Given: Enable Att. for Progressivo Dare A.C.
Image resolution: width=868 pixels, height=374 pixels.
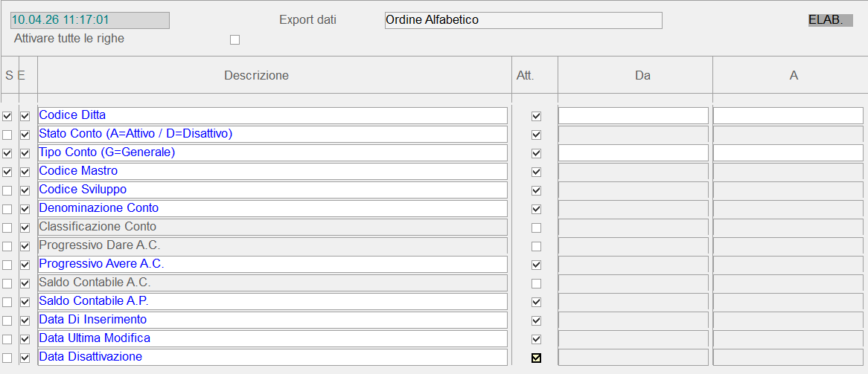Looking at the screenshot, I should [x=536, y=246].
